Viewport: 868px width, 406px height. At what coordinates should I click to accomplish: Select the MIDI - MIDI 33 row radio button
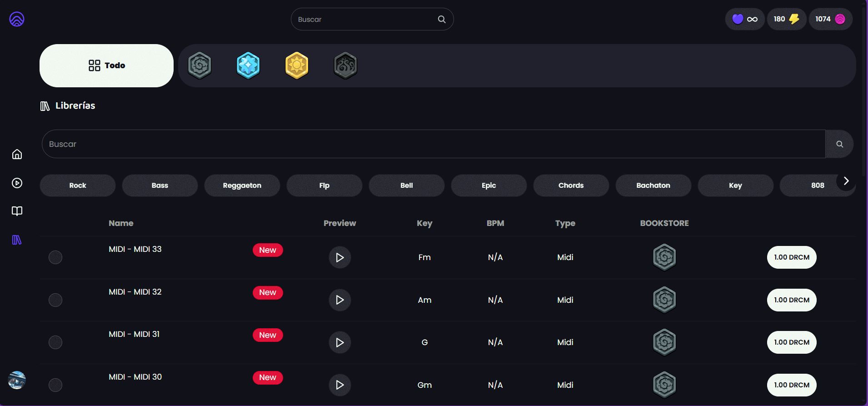point(55,257)
